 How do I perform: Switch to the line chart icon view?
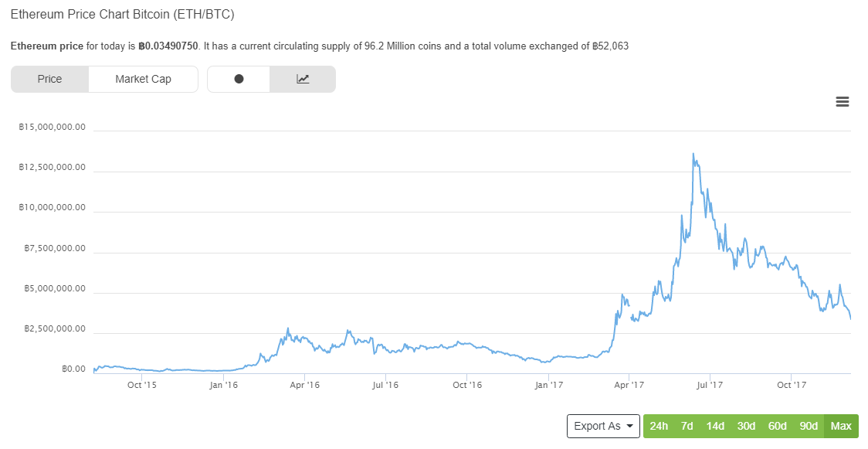click(x=303, y=79)
